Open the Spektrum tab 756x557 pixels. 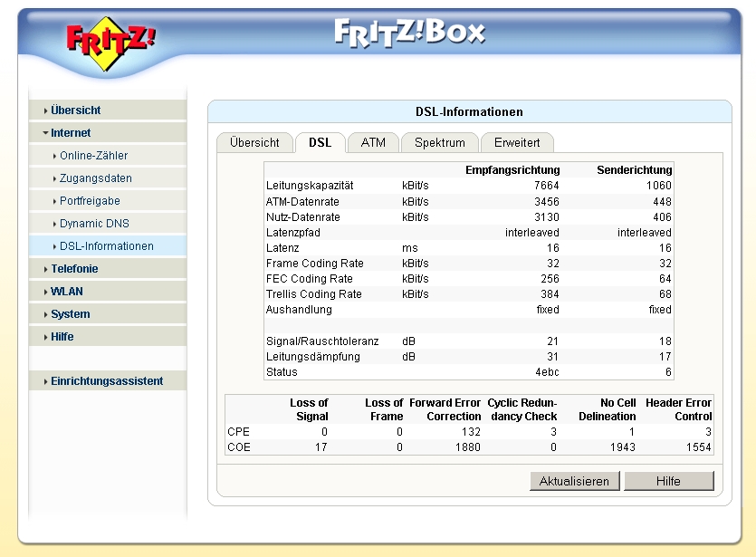[x=440, y=143]
